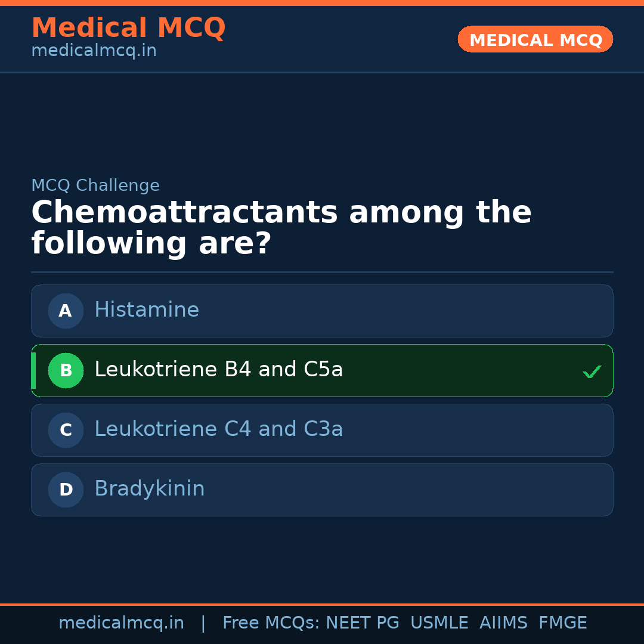Viewport: 644px width, 644px height.
Task: Click the green B option badge
Action: tap(66, 370)
